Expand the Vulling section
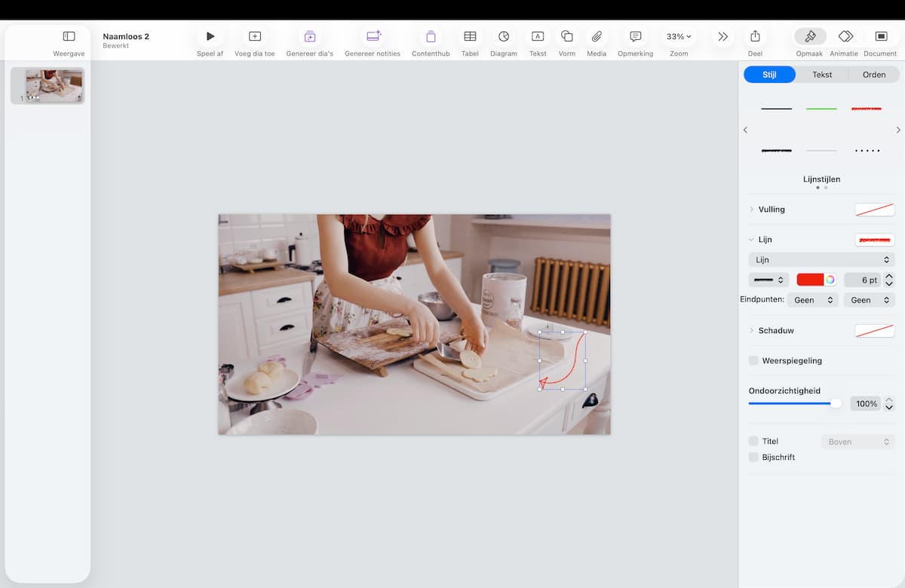Viewport: 905px width, 588px height. (x=751, y=210)
